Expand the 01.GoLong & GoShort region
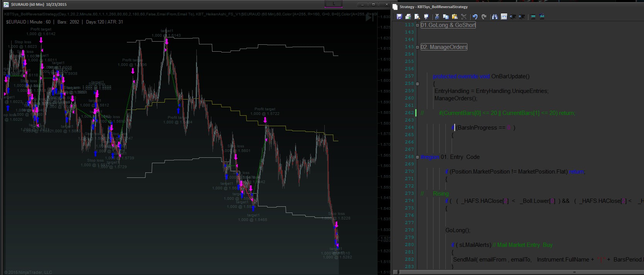Viewport: 644px width, 275px height. 417,25
